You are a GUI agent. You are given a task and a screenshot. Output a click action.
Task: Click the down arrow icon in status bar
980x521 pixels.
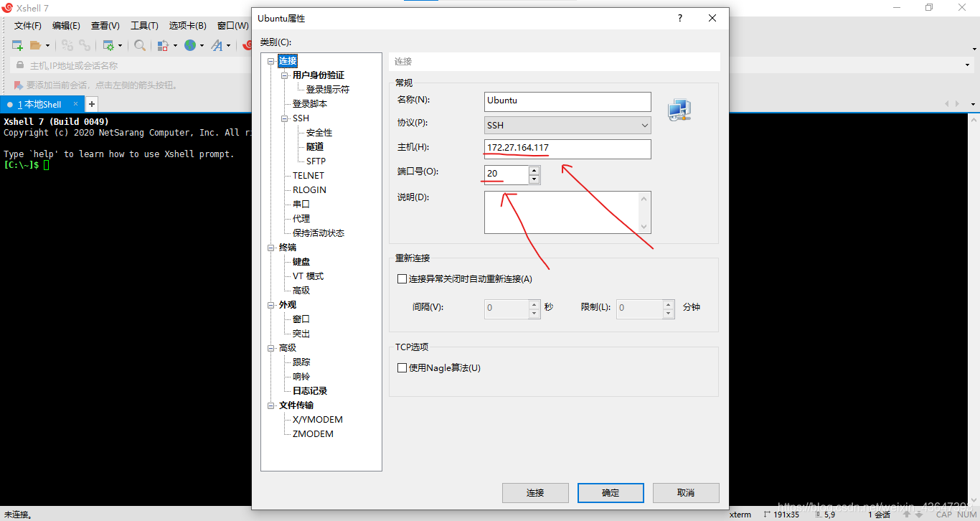(919, 514)
